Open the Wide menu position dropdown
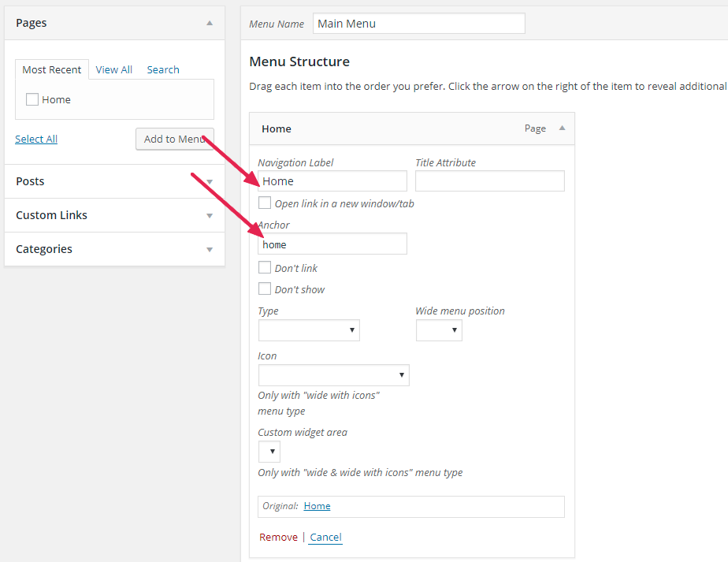Screen dimensions: 728x562 click(x=439, y=330)
